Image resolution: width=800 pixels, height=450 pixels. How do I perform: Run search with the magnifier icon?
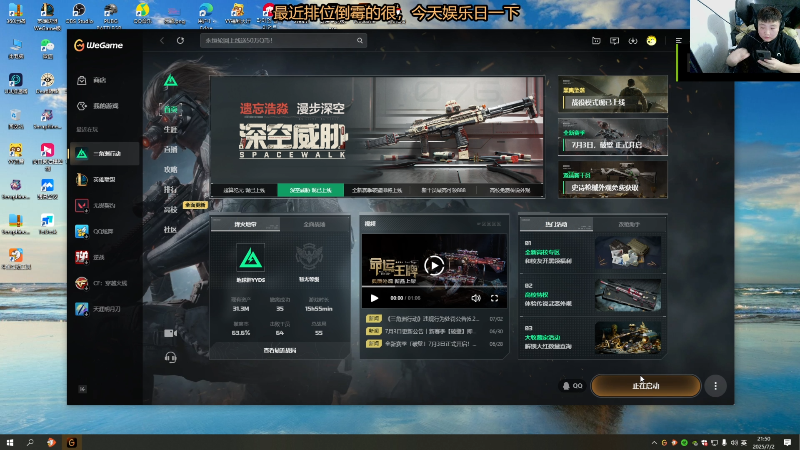point(360,40)
